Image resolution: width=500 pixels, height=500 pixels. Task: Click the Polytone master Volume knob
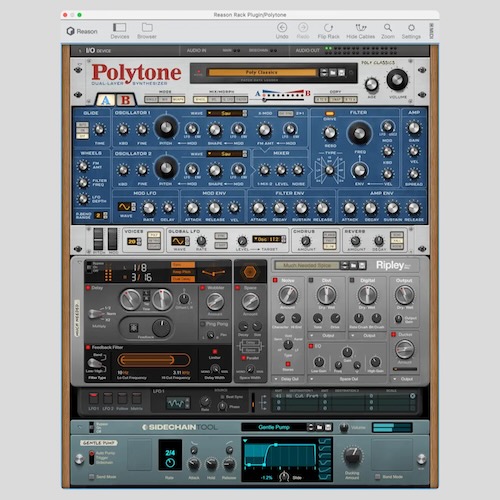tap(397, 79)
